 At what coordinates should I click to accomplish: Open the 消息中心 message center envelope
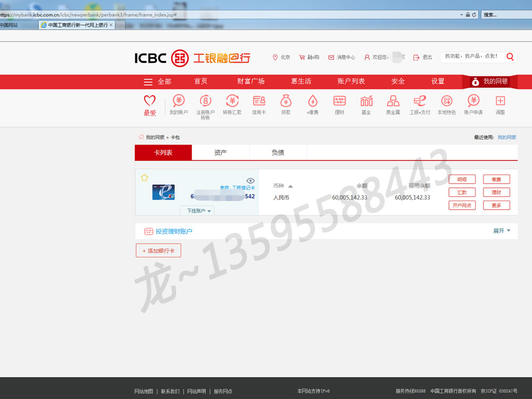click(x=331, y=57)
